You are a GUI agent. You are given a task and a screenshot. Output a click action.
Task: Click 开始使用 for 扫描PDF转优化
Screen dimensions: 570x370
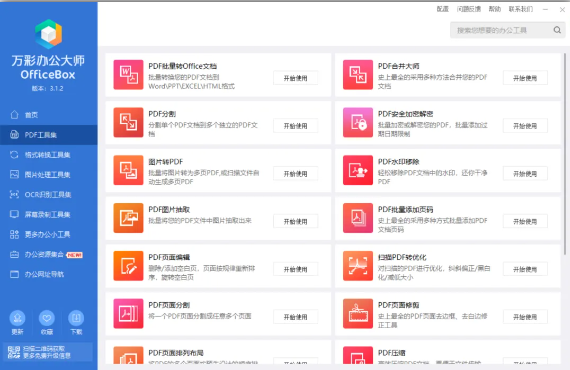(x=525, y=269)
